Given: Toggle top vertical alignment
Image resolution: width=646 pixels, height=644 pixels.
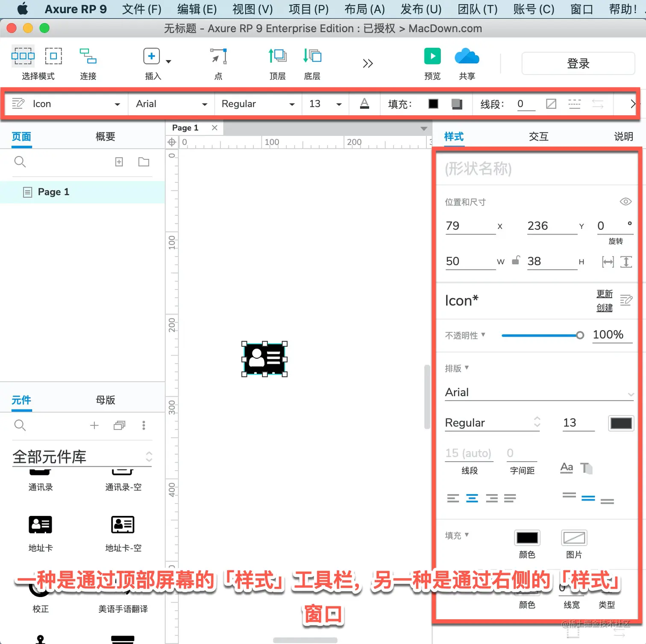Looking at the screenshot, I should (x=569, y=495).
